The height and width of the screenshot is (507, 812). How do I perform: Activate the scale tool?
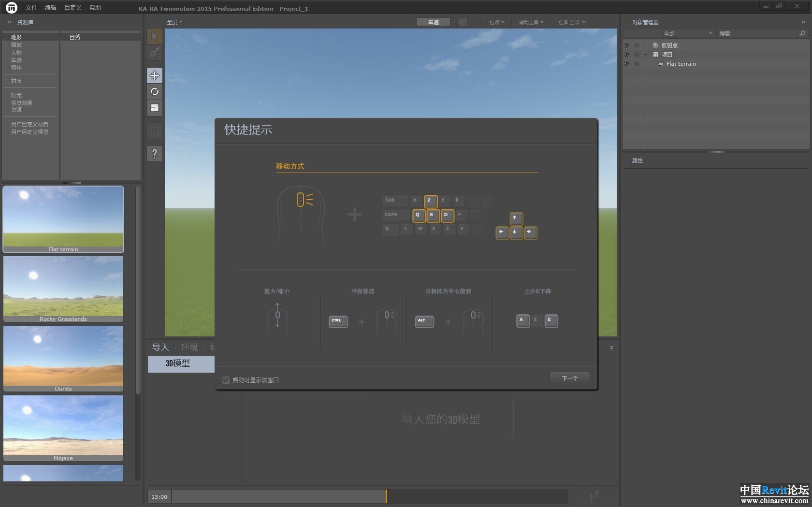[x=155, y=108]
